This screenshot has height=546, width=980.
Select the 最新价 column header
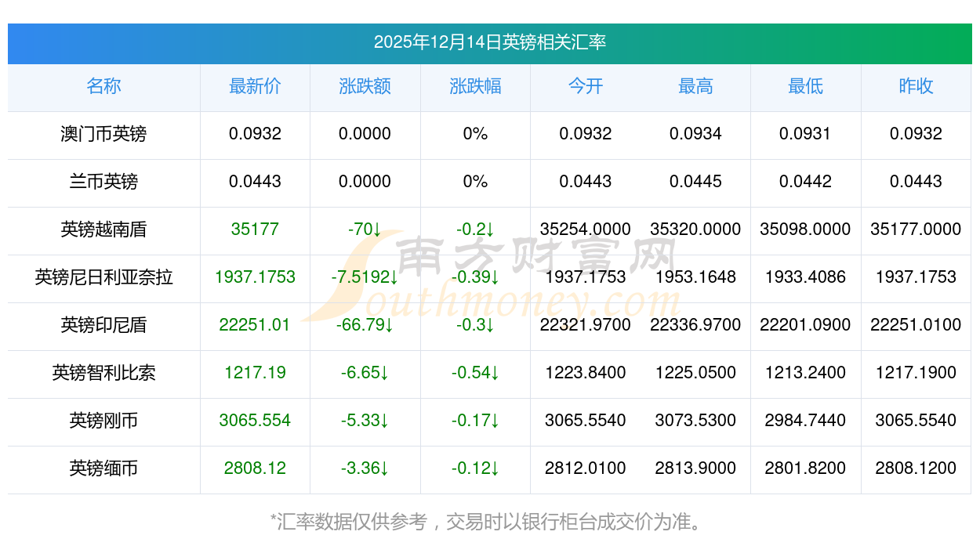pyautogui.click(x=255, y=86)
